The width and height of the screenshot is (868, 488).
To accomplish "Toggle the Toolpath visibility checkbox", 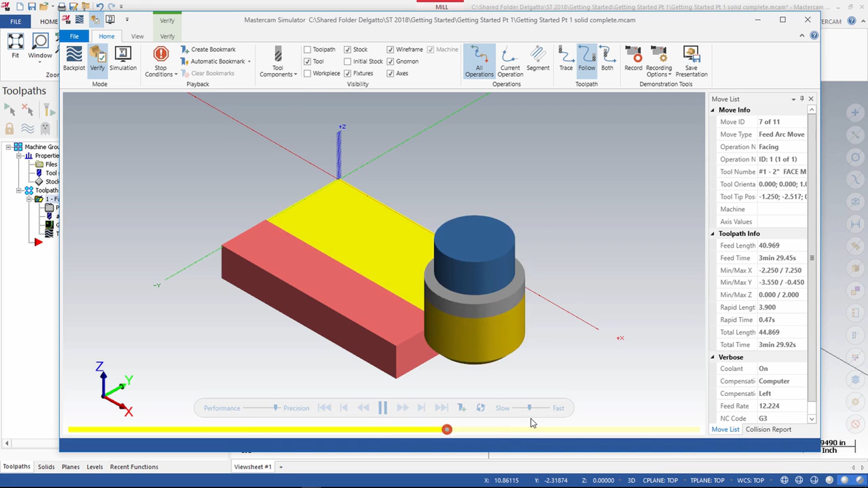I will pos(307,49).
